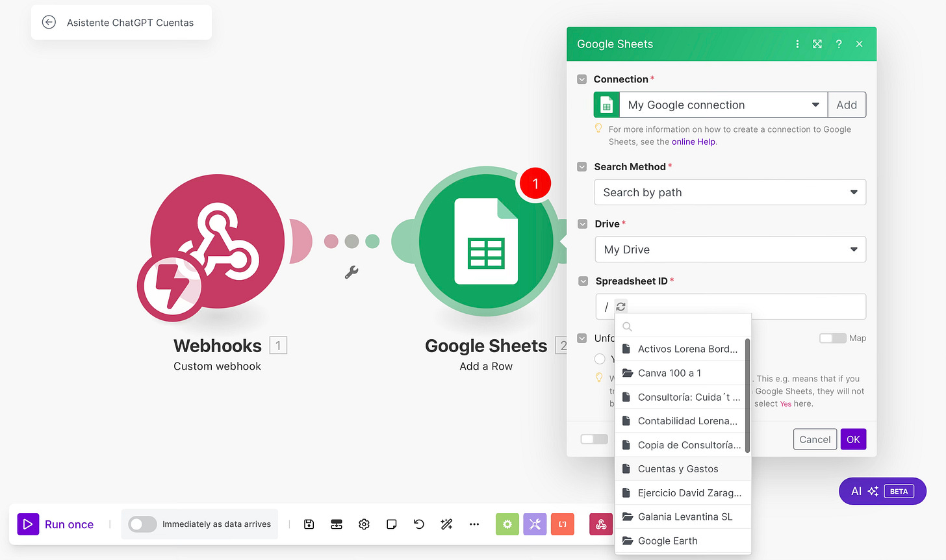Open the Google Earth folder

[x=683, y=541]
